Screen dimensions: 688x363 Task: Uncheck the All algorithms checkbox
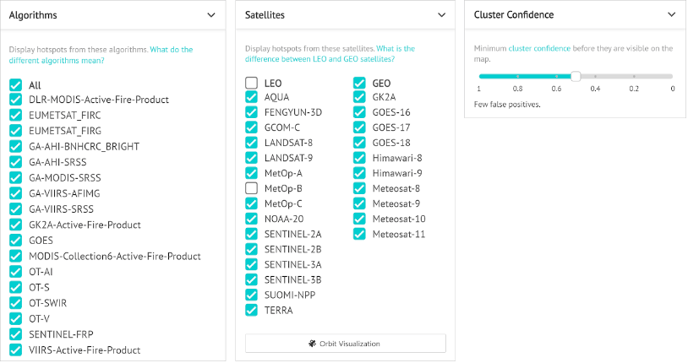pos(15,85)
